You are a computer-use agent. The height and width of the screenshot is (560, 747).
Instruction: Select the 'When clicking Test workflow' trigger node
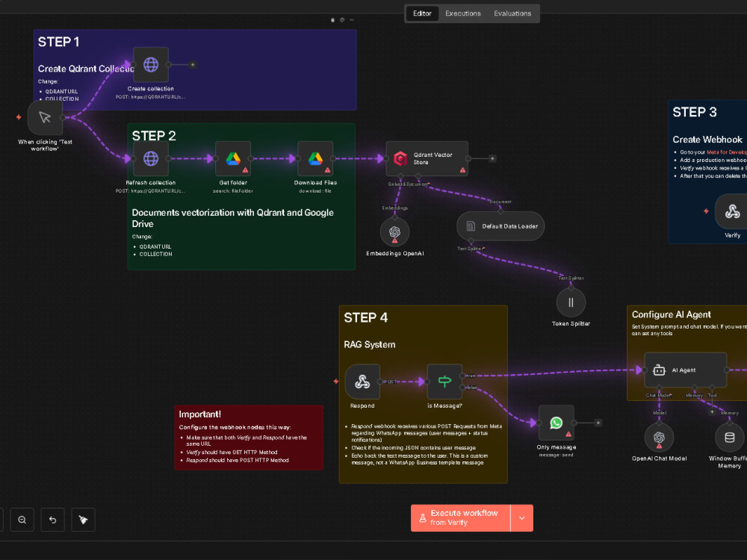[45, 117]
